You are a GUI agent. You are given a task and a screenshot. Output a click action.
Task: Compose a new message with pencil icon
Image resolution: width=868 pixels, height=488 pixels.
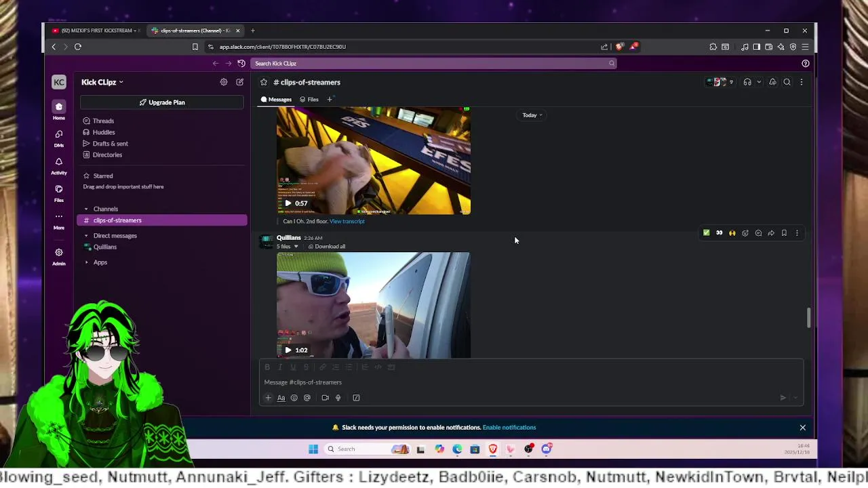(239, 82)
